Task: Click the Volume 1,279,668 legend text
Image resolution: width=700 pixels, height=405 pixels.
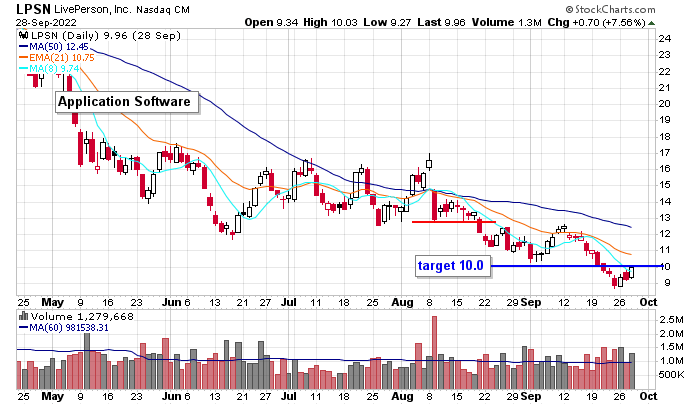Action: tap(82, 317)
